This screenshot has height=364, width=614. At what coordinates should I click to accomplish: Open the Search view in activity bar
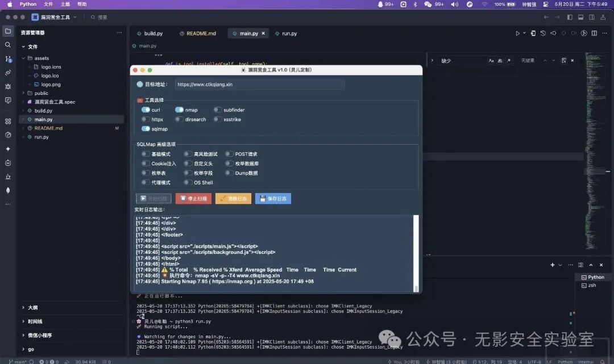(8, 45)
